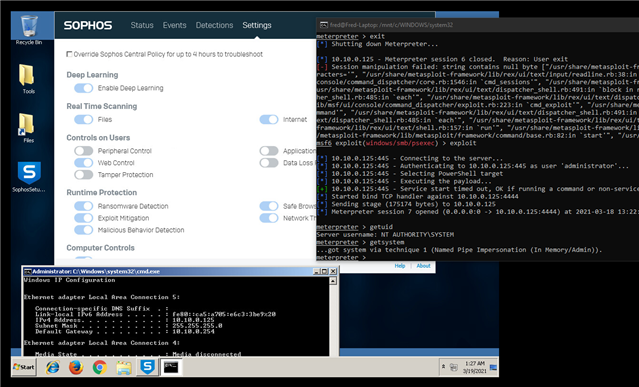Open the About link in Sophos
639x387 pixels.
[x=423, y=266]
